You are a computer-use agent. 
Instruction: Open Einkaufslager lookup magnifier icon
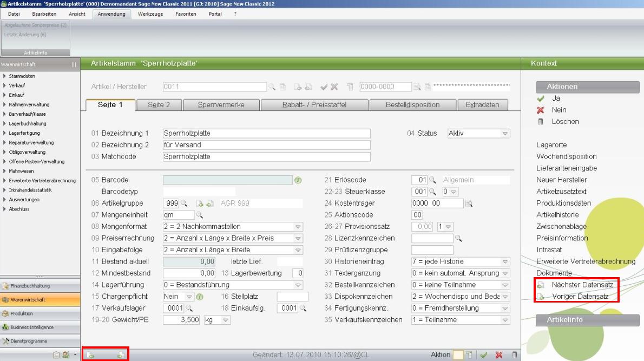[x=303, y=308]
